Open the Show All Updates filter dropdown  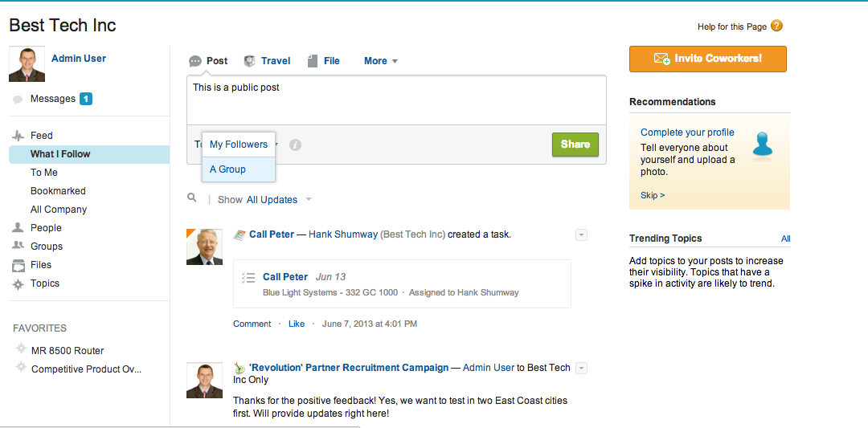272,200
